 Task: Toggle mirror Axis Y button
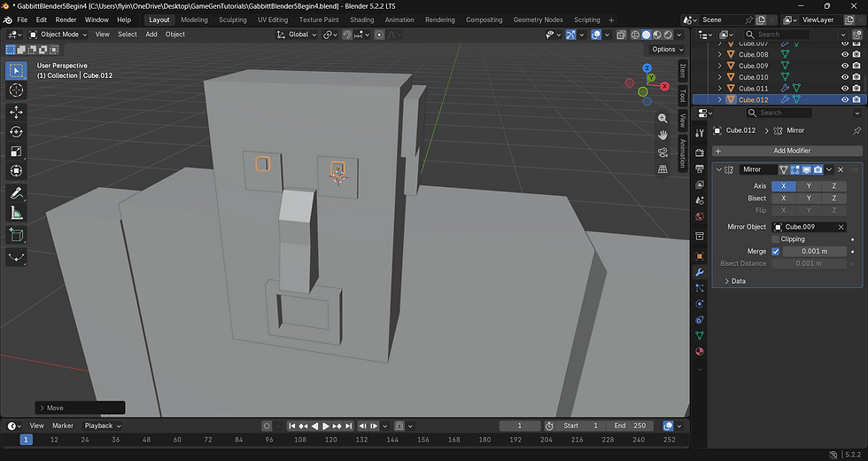(809, 186)
